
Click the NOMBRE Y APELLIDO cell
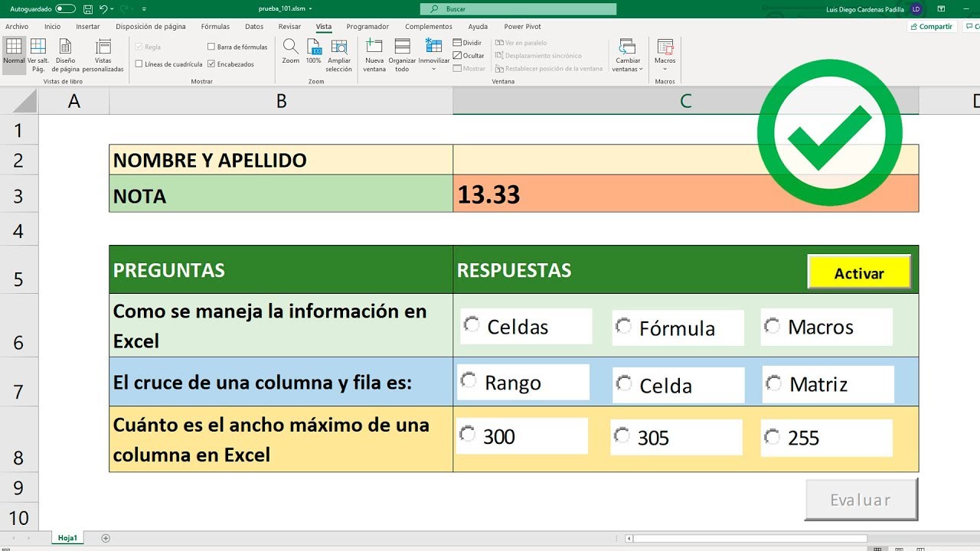pos(281,160)
